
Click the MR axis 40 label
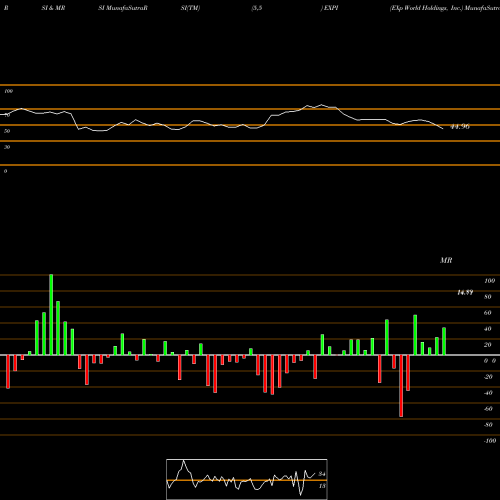[488, 329]
